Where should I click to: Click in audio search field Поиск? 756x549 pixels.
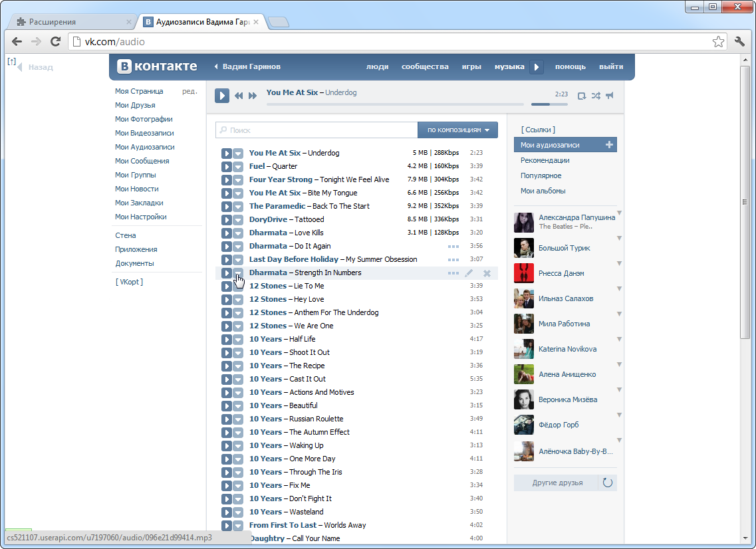316,130
